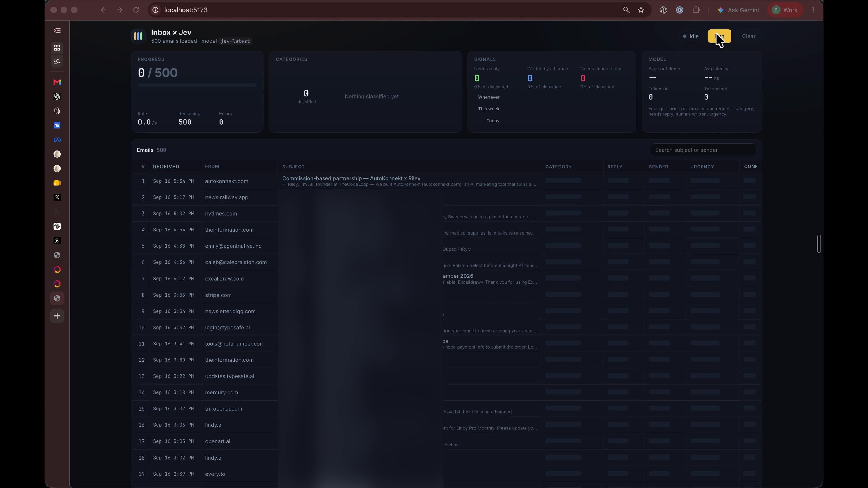Open the yellow video camera tab
The height and width of the screenshot is (488, 868).
57,183
